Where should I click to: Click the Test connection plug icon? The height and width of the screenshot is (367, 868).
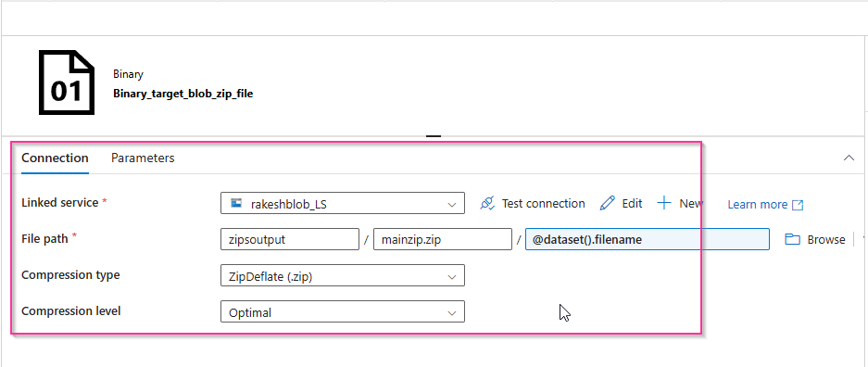coord(487,204)
